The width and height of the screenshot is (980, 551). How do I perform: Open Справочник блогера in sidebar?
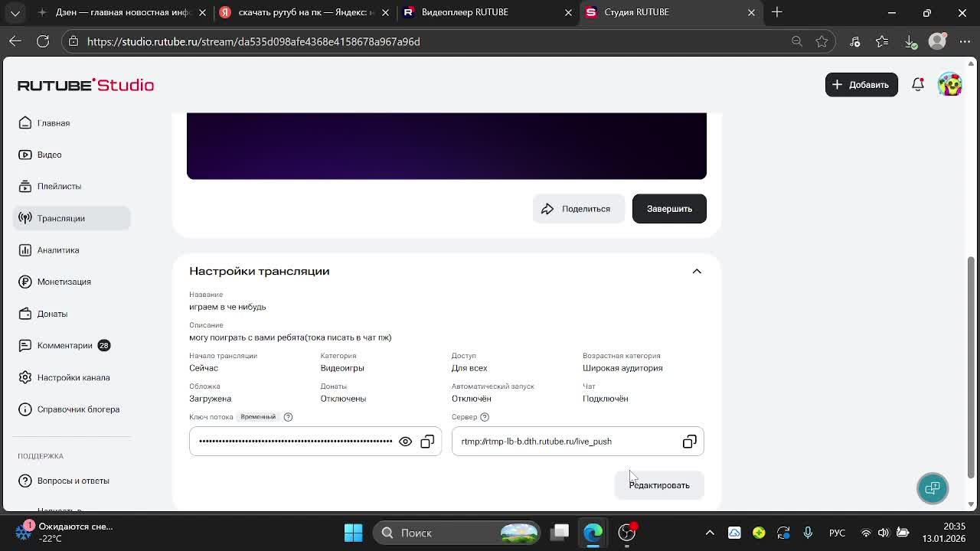click(x=72, y=409)
